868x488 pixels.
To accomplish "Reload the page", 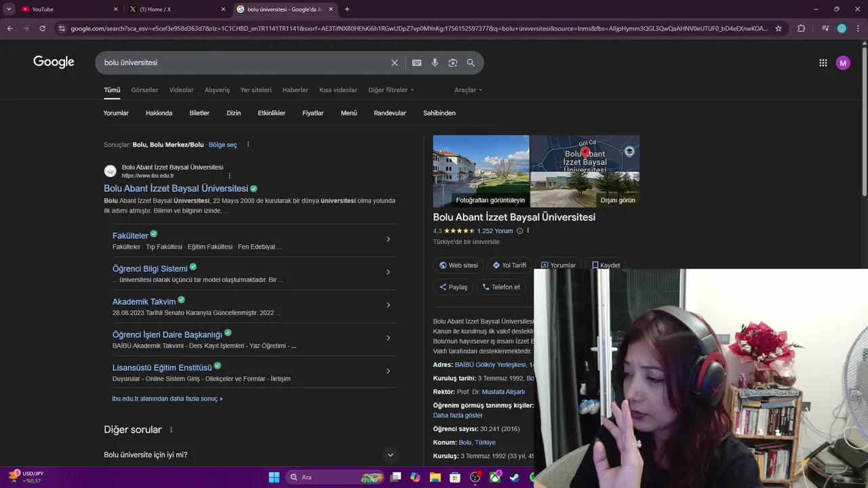I will point(42,28).
